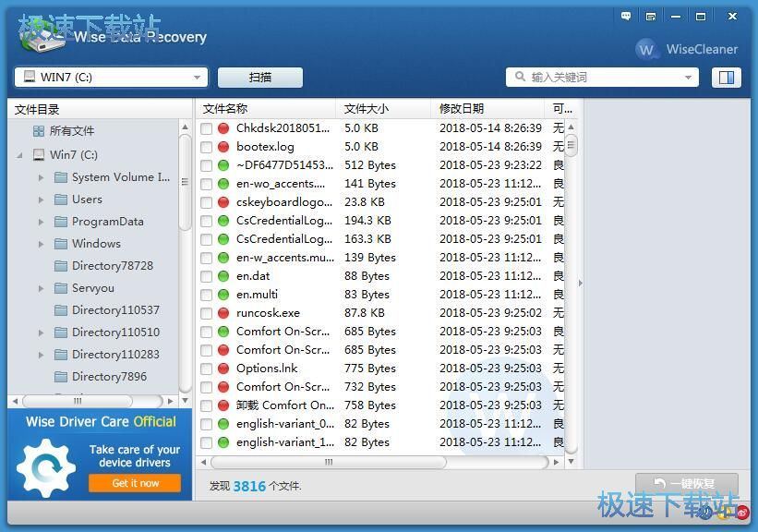Select the 文件目录 panel header

(100, 109)
